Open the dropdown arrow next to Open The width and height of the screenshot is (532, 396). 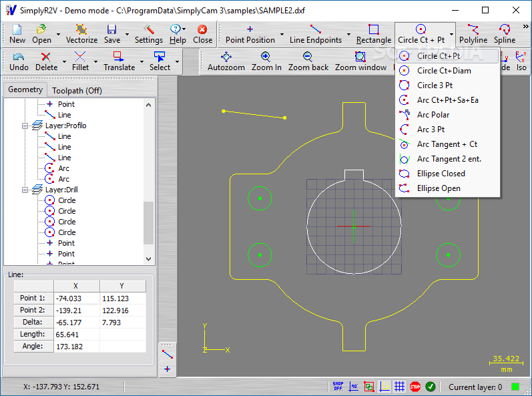coord(58,34)
